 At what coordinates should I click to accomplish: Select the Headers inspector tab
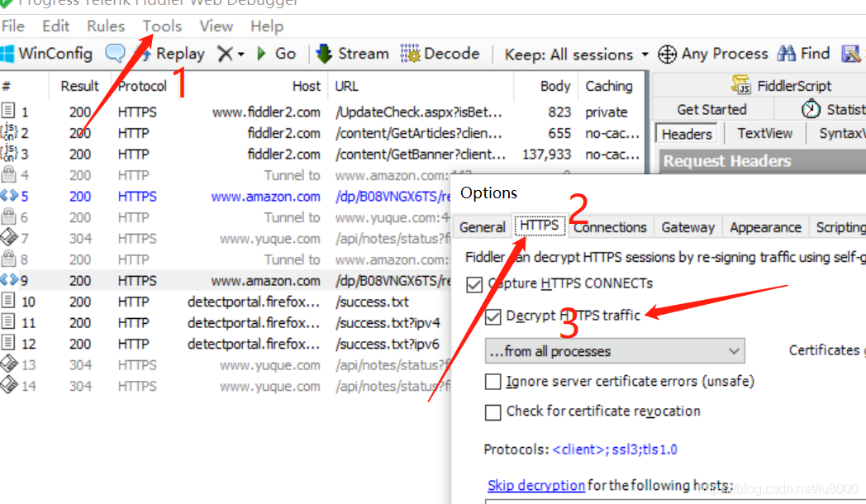tap(687, 134)
